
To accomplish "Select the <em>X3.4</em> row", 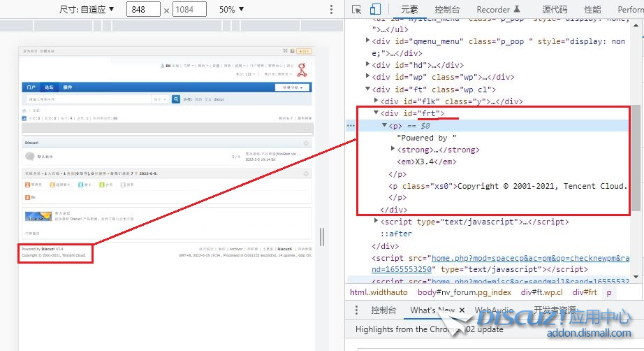I will (427, 162).
